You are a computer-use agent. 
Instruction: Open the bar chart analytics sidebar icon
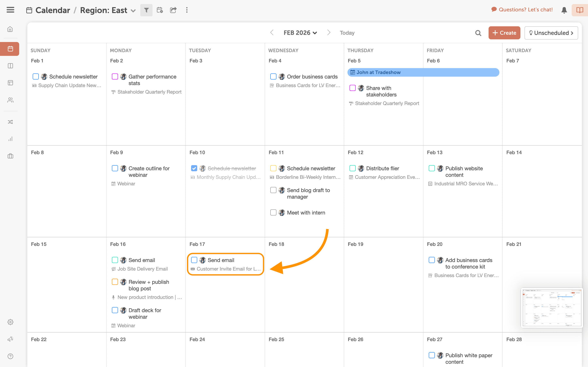point(10,139)
